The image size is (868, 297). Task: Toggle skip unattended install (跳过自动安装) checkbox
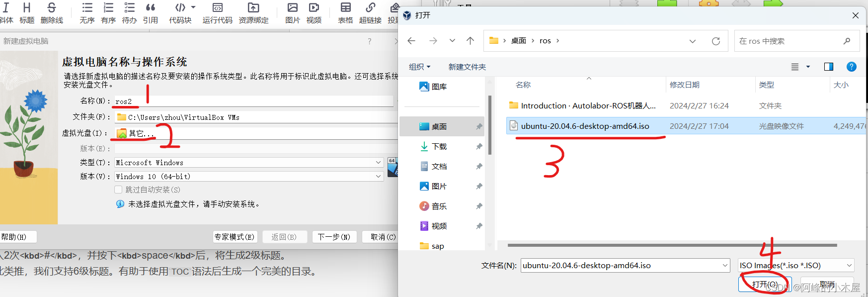tap(118, 190)
